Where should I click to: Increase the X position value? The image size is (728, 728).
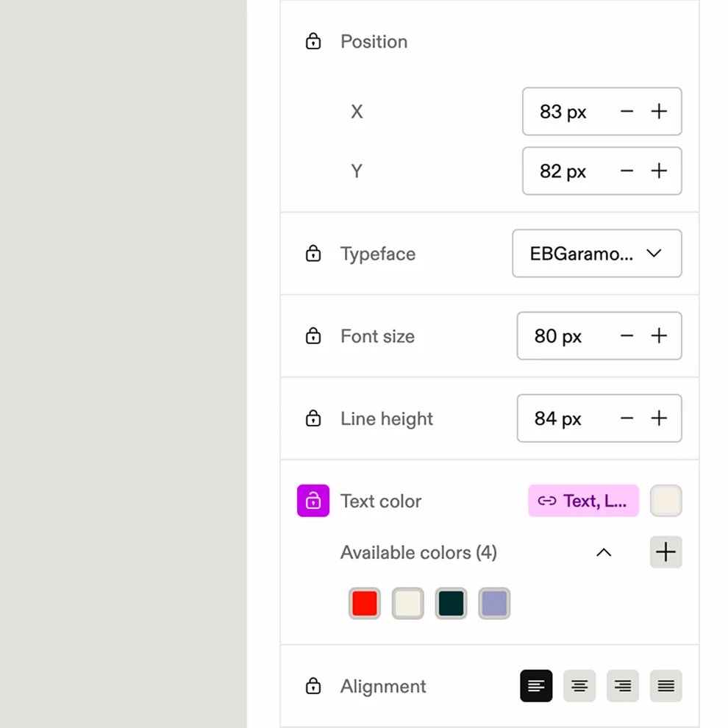tap(659, 112)
